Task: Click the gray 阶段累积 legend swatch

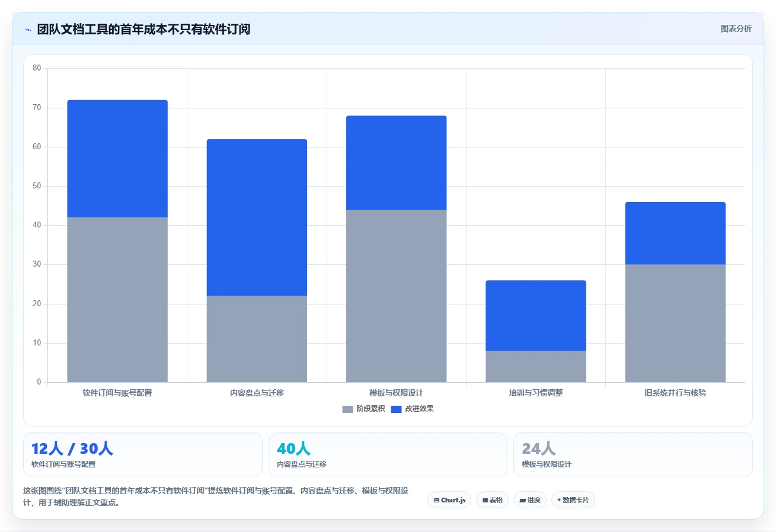Action: point(347,409)
